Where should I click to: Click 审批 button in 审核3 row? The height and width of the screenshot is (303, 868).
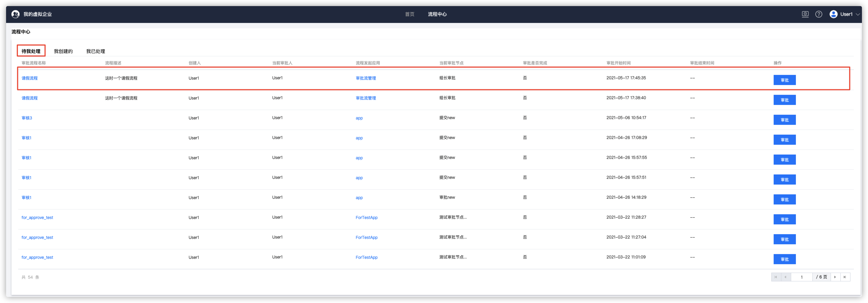[x=784, y=120]
